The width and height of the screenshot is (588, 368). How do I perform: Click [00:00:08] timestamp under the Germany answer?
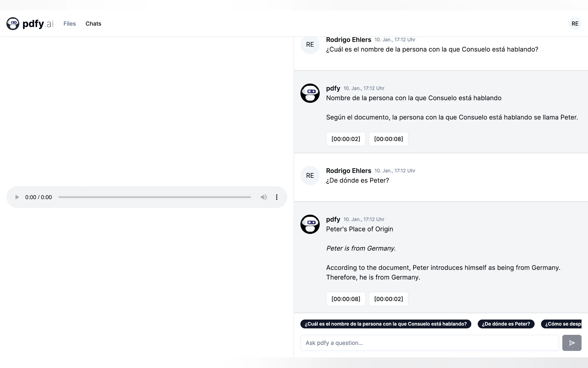tap(346, 299)
